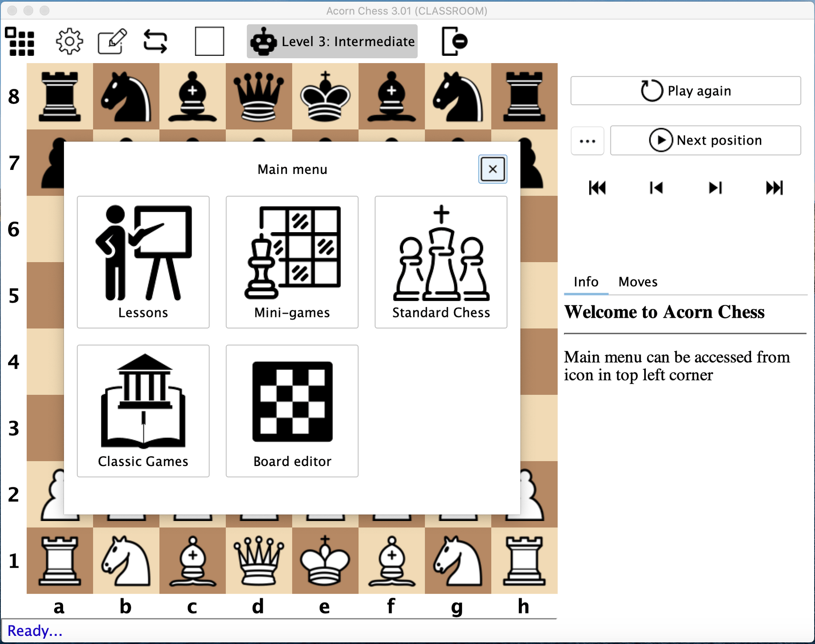Click the exit game icon in toolbar
The image size is (815, 644).
[x=454, y=41]
